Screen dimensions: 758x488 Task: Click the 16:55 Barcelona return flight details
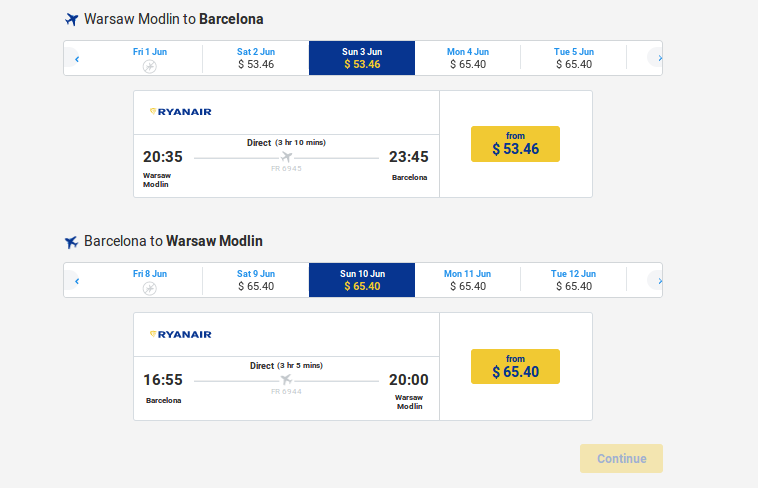286,388
